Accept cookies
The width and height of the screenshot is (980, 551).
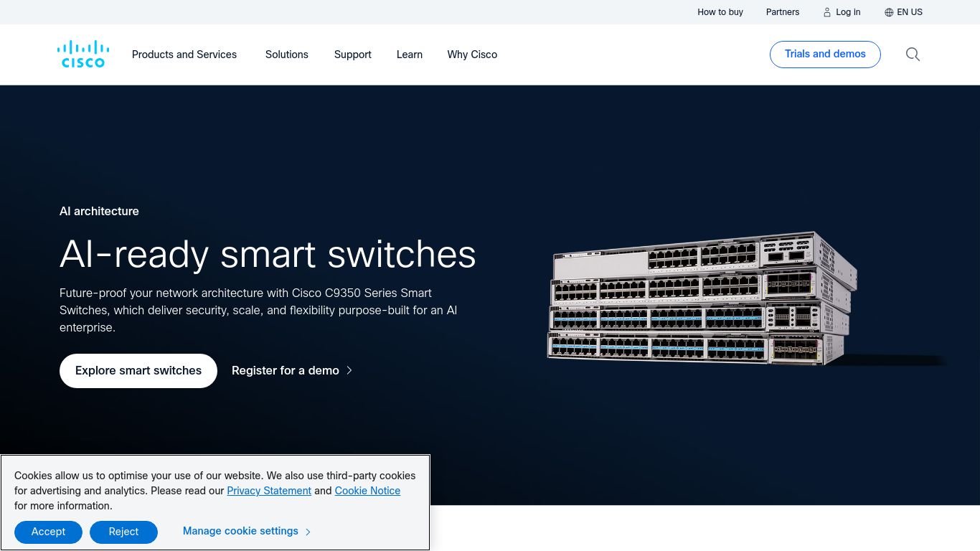pos(48,532)
